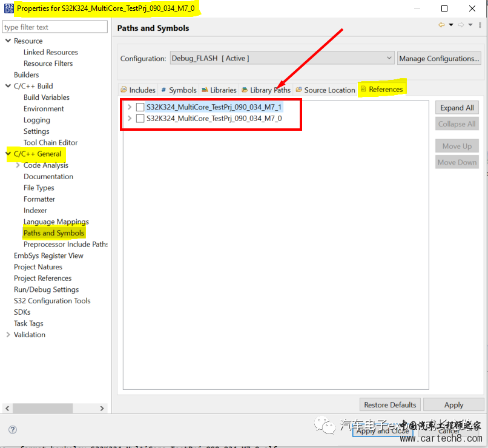Select Preprocessor Include Paths item
The height and width of the screenshot is (448, 488).
click(65, 244)
